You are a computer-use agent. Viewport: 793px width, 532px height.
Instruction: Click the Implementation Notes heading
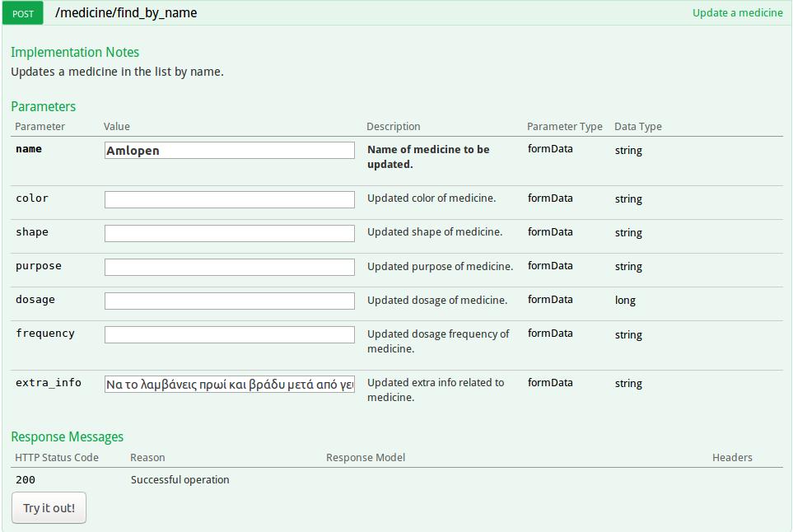(x=75, y=52)
